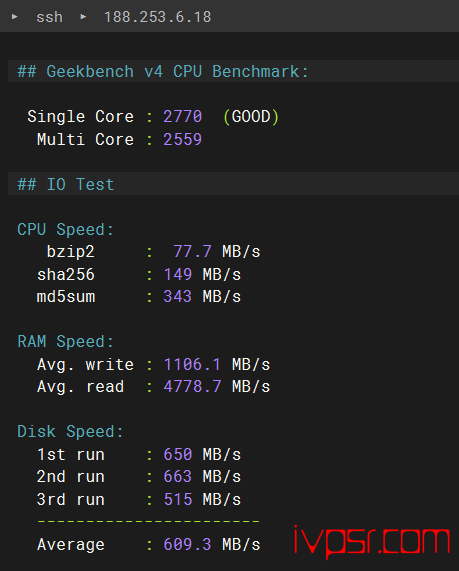
Task: Click the md5sum 343 value
Action: coord(177,296)
